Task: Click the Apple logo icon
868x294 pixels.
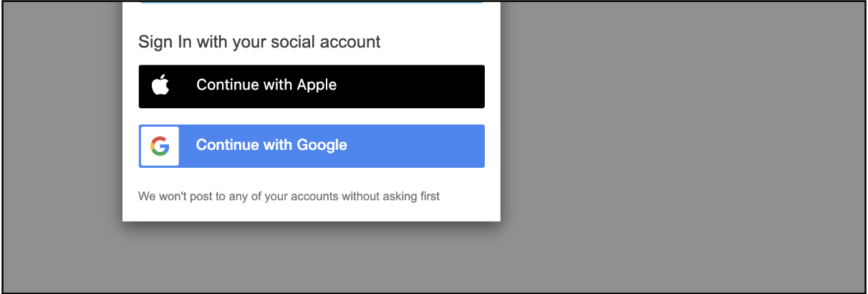Action: [x=160, y=85]
